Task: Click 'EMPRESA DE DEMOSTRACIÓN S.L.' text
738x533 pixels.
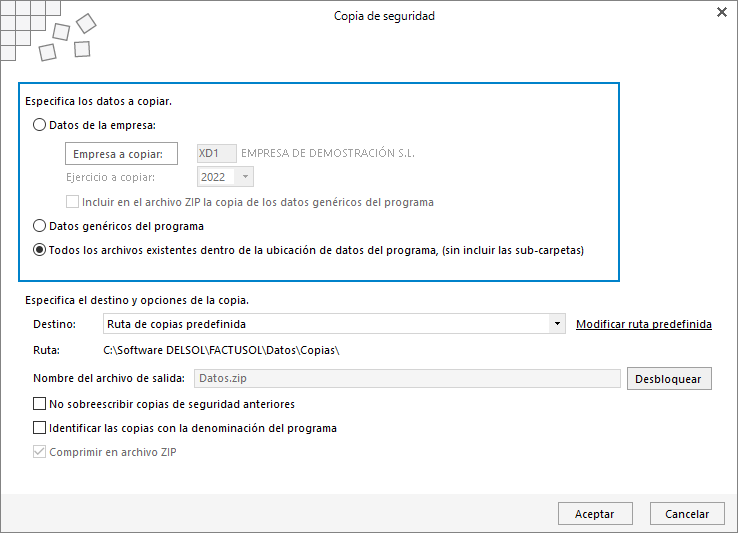Action: pos(328,153)
